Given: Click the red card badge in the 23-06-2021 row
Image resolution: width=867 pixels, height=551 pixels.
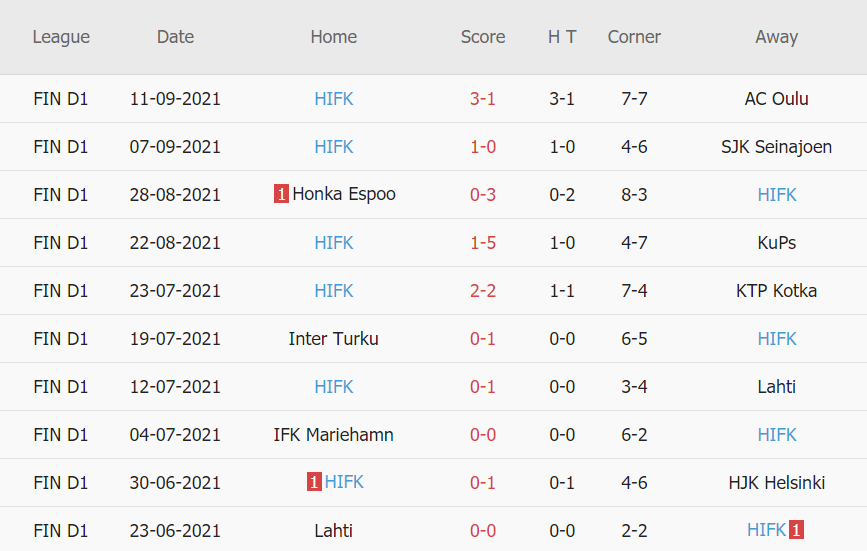Looking at the screenshot, I should 797,530.
